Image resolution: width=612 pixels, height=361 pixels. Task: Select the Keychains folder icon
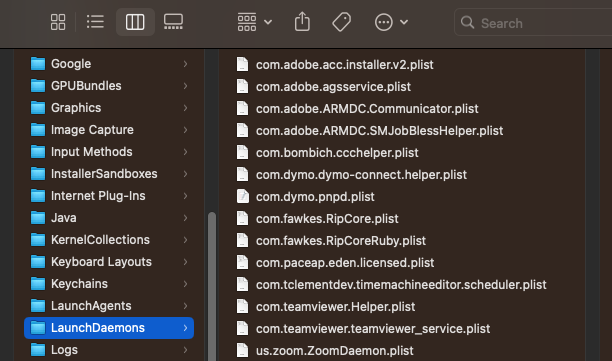[38, 284]
